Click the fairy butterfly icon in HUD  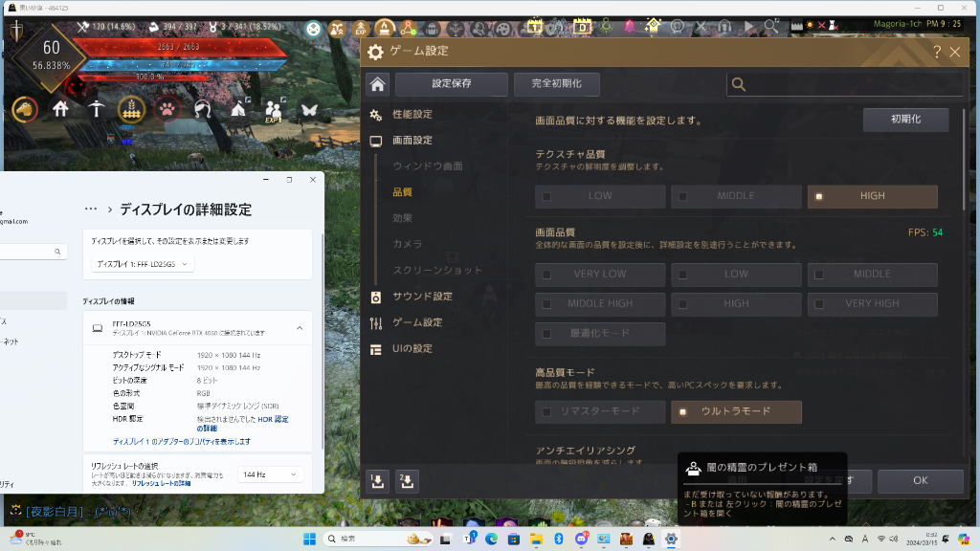tap(309, 111)
